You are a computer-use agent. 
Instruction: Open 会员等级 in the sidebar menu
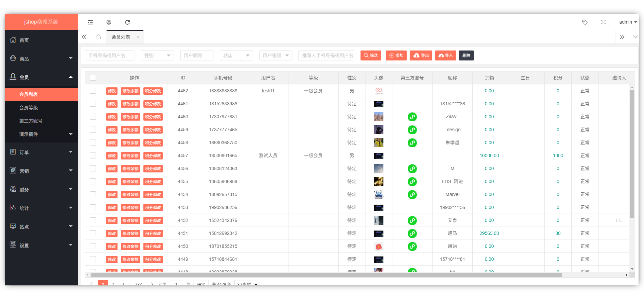[29, 108]
